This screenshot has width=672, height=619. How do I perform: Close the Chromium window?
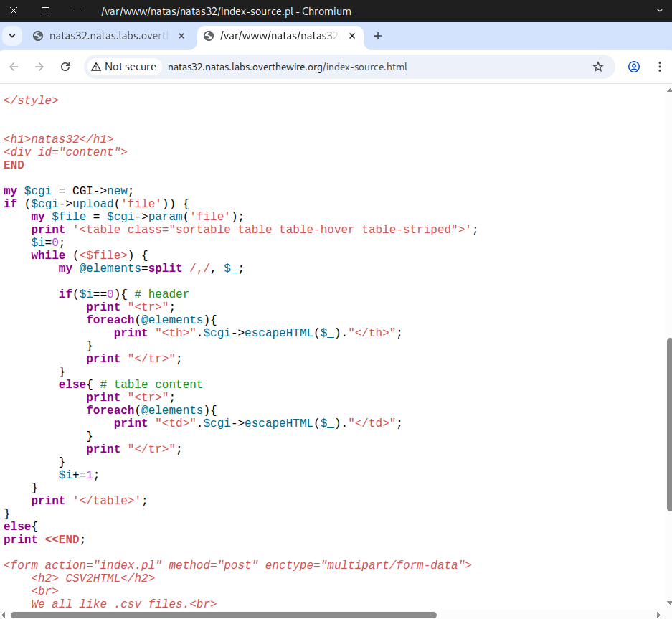point(14,11)
